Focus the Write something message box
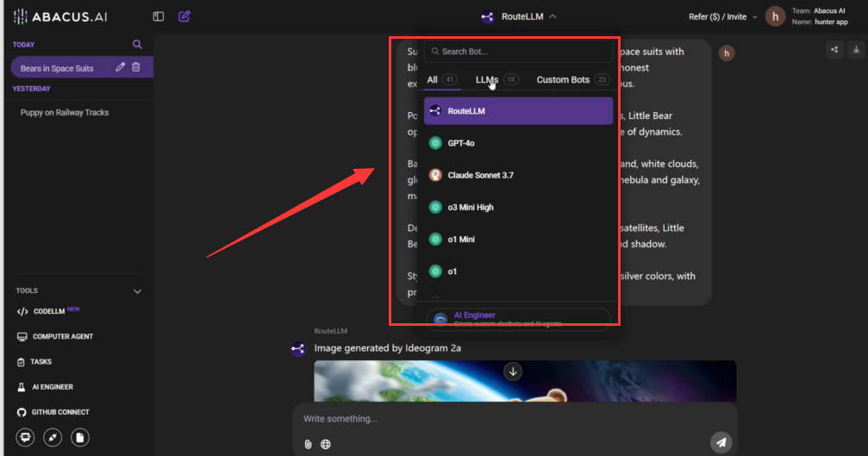This screenshot has height=456, width=868. [515, 419]
